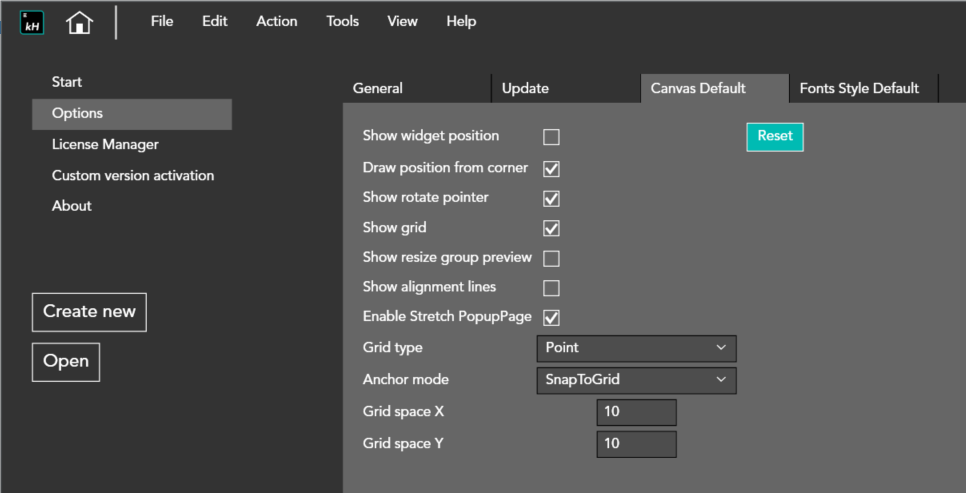This screenshot has height=493, width=966.
Task: Disable the Show grid checkbox
Action: coord(551,228)
